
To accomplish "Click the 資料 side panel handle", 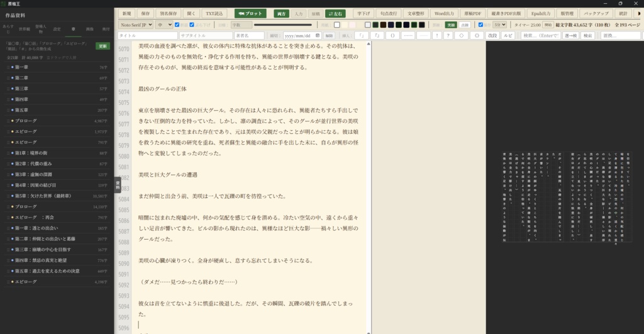I will click(118, 184).
